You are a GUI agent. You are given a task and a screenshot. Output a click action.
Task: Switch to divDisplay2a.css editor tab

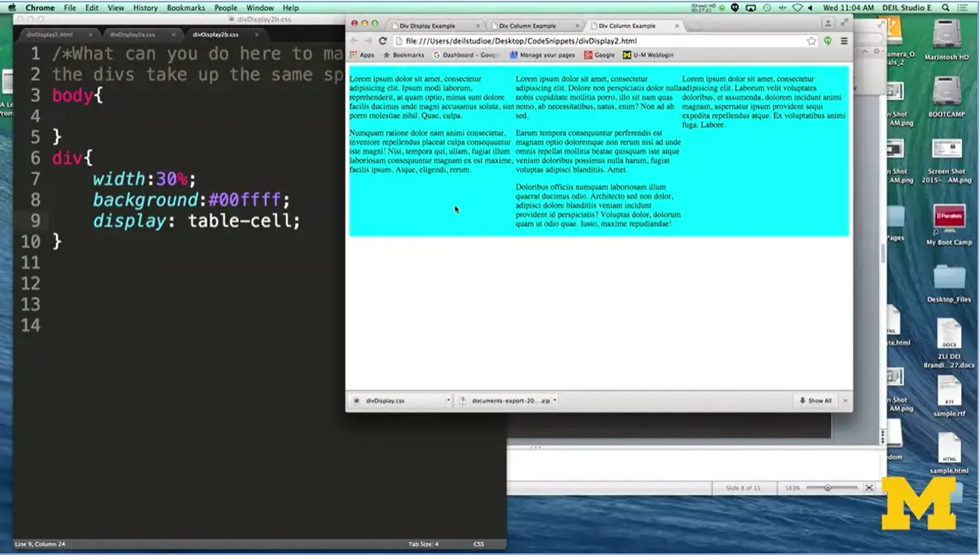pos(132,35)
